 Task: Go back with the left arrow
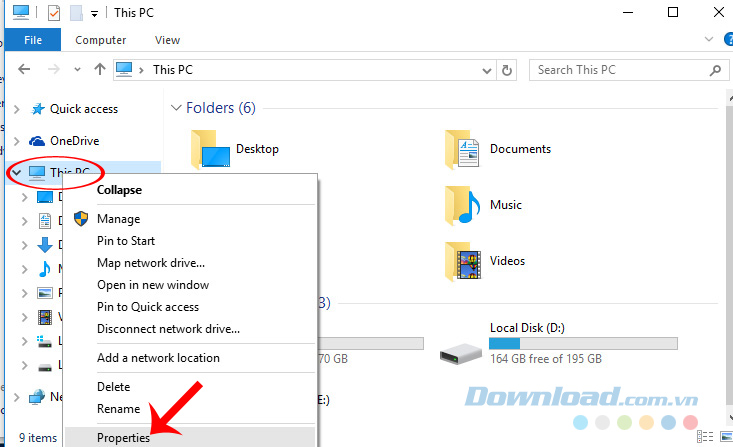(24, 70)
